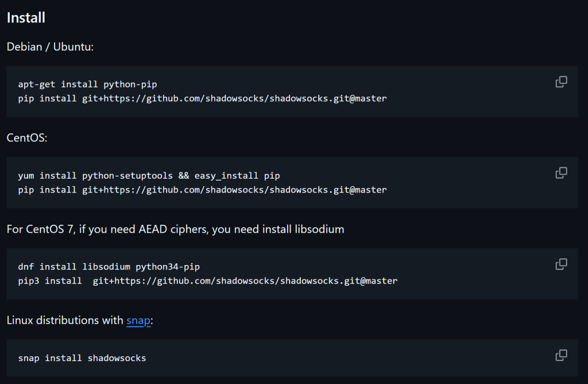Viewport: 588px width, 384px height.
Task: Click the 'Linux distributions with' text
Action: coord(65,320)
